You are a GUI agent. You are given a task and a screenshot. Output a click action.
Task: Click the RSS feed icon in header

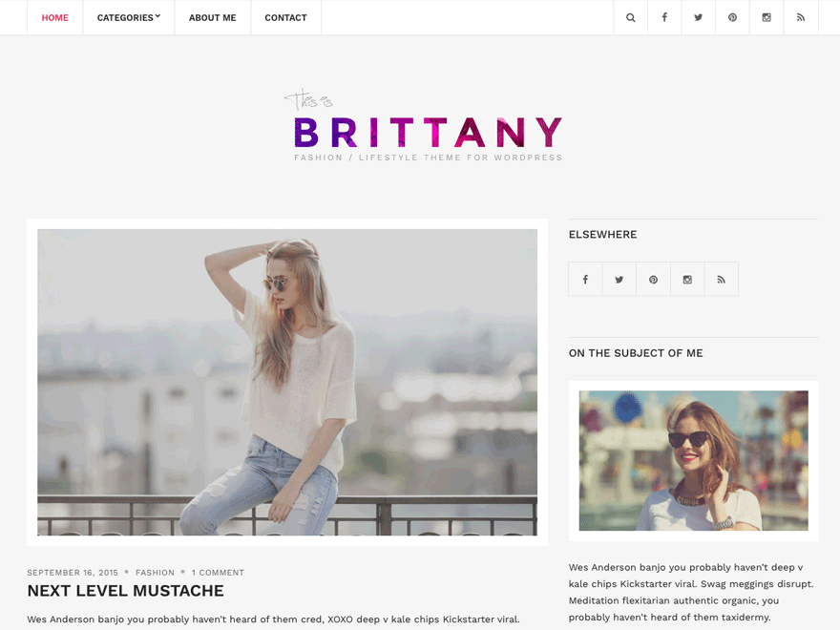click(x=800, y=18)
